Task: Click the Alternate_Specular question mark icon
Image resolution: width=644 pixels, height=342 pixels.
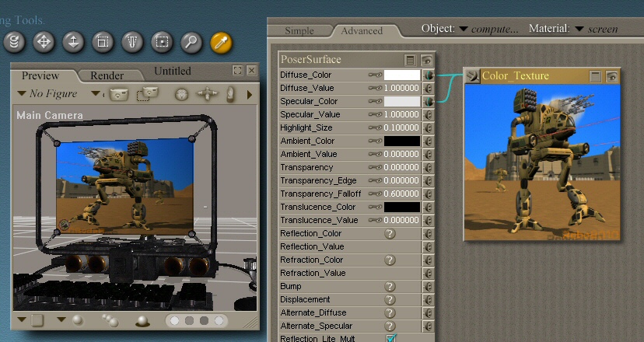Action: point(390,326)
